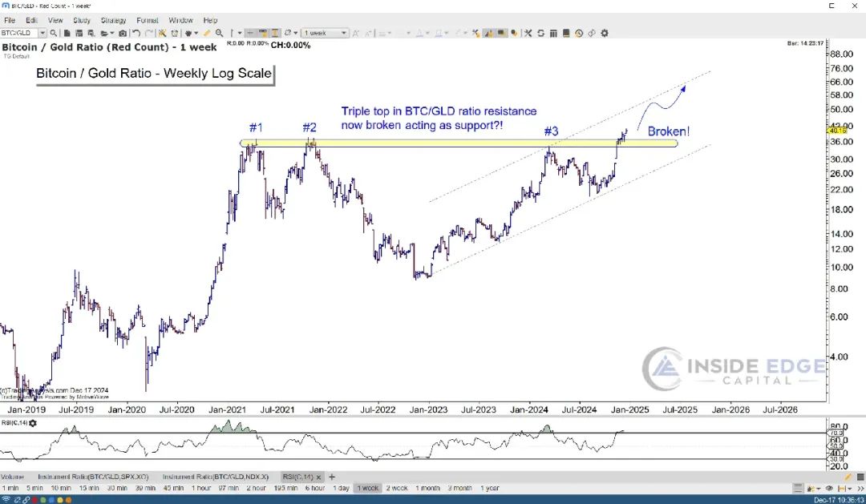Expand the BTC/GLD symbol dropdown
866x504 pixels.
(42, 33)
